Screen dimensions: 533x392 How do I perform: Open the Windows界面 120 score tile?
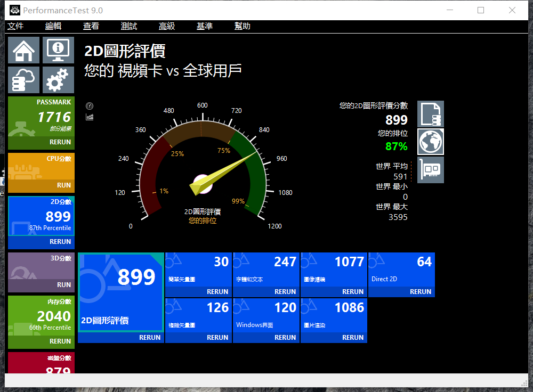tap(266, 315)
